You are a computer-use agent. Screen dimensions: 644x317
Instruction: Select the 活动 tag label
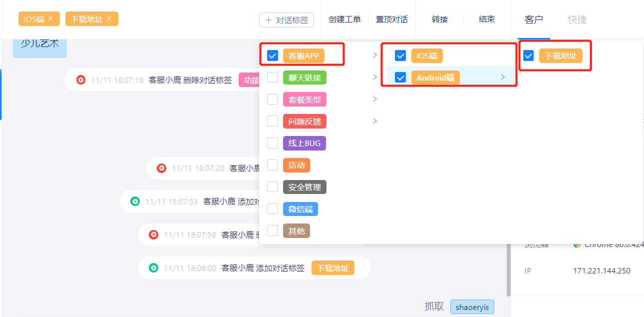pos(297,165)
